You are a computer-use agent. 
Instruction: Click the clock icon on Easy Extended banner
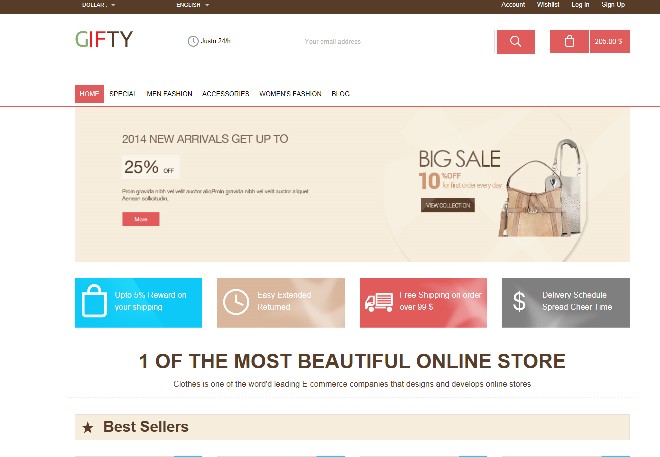pos(236,302)
